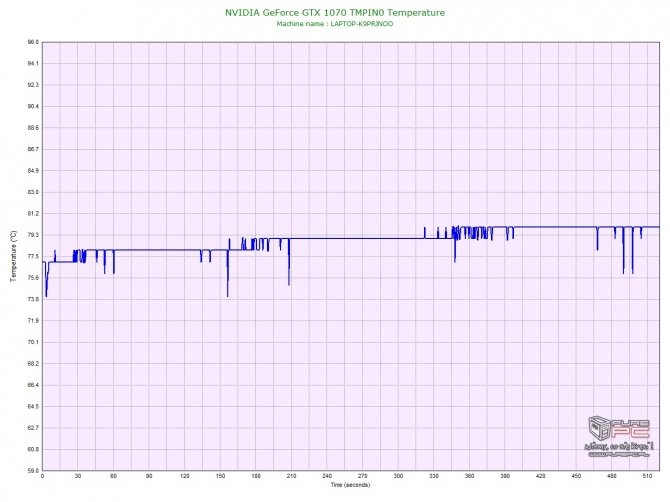Click the 68.2 temperature axis value

tap(33, 364)
